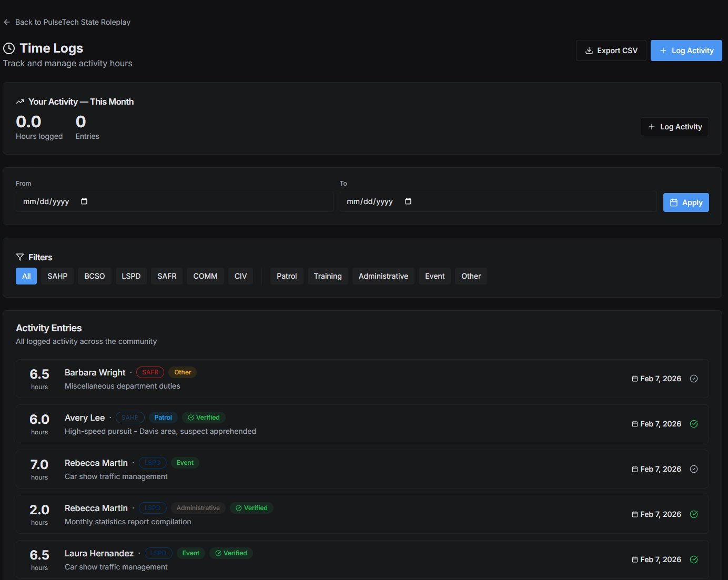Toggle verified status on Avery Lee entry
The width and height of the screenshot is (728, 580).
point(694,424)
